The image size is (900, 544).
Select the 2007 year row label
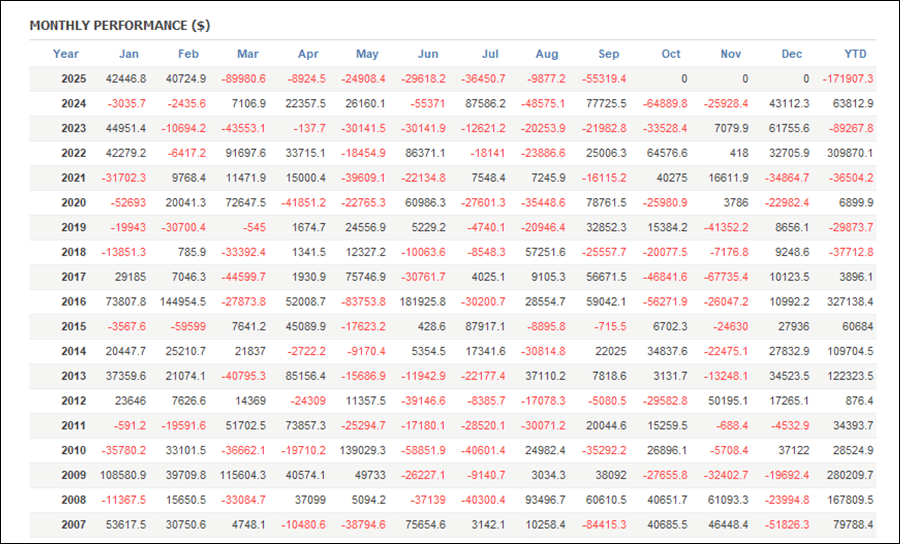[71, 523]
